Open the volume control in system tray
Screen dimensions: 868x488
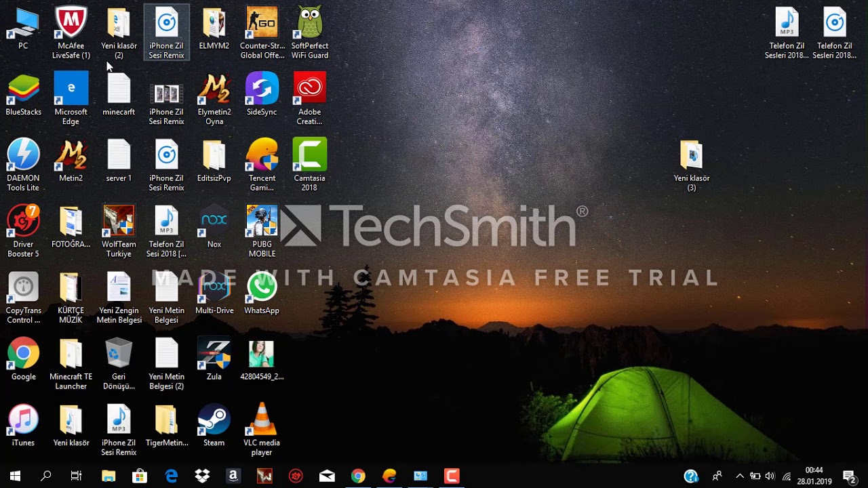click(770, 476)
